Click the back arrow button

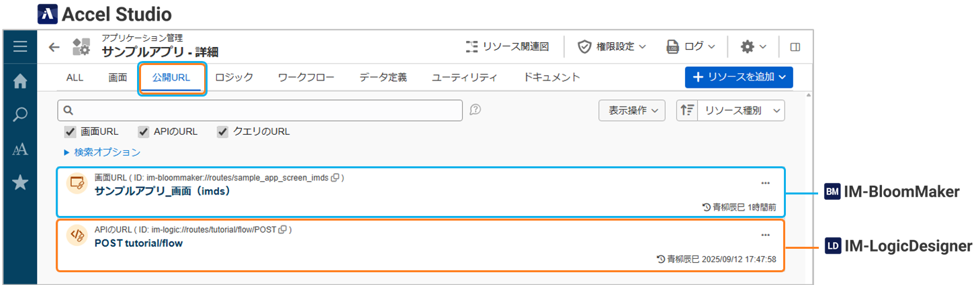pyautogui.click(x=54, y=47)
